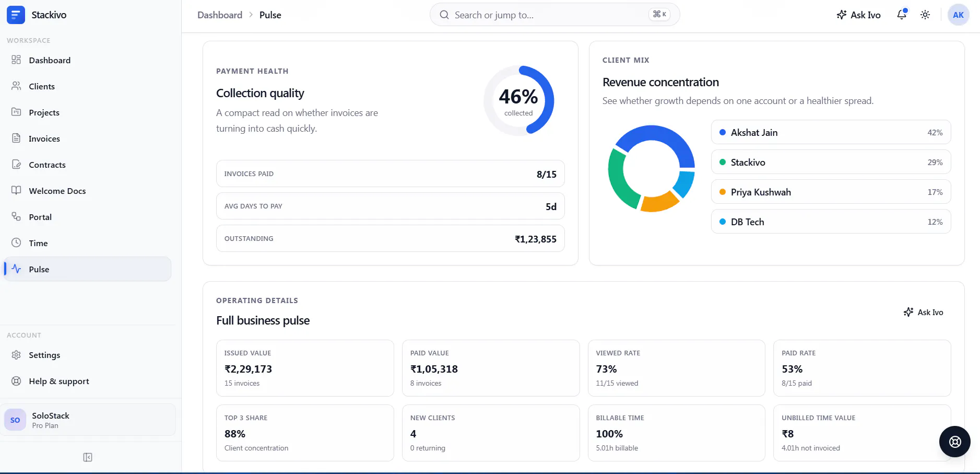This screenshot has height=474, width=980.
Task: Click the Revenue concentration heading
Action: (x=660, y=82)
